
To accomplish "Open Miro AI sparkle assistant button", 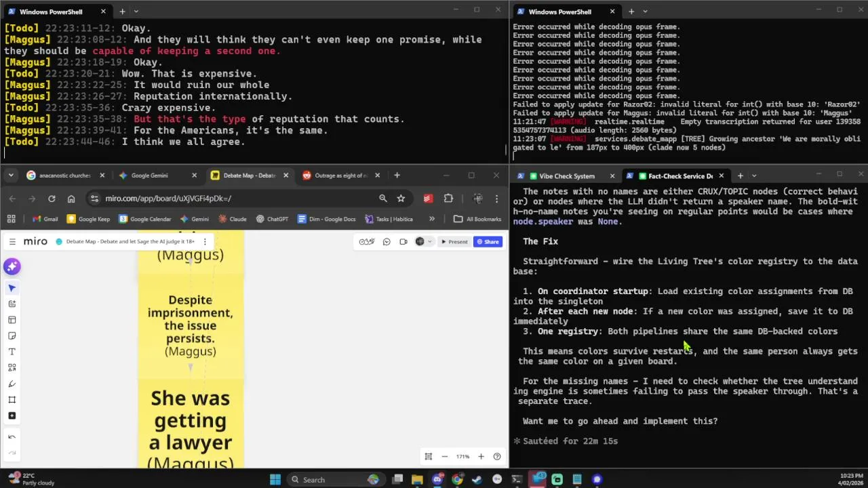I will click(x=12, y=266).
